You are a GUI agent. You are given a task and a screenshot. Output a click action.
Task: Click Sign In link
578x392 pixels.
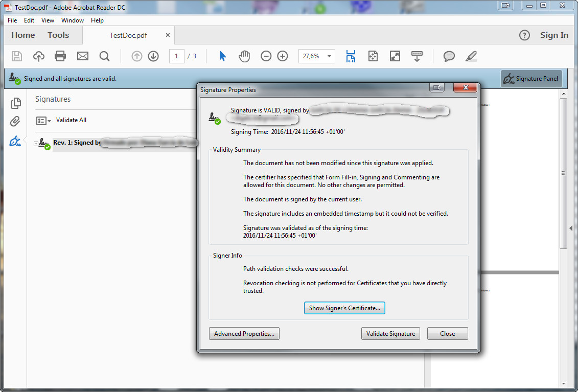(554, 35)
